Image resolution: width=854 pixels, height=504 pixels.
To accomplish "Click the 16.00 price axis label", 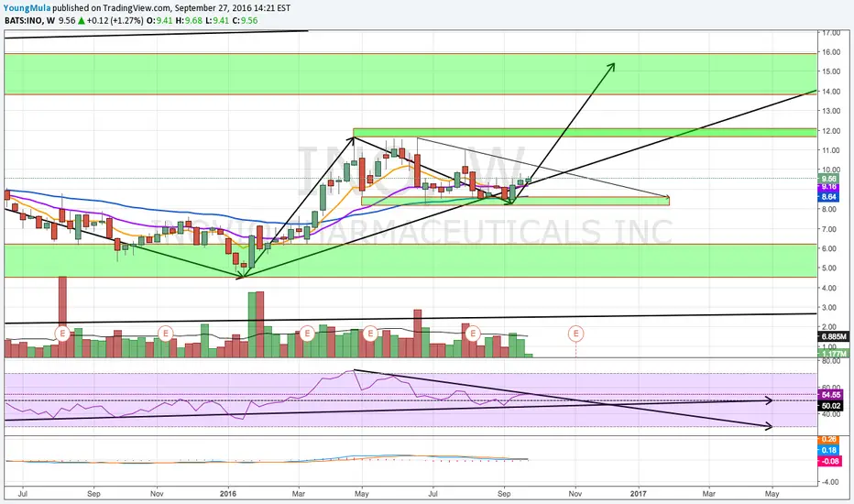I will coord(831,52).
